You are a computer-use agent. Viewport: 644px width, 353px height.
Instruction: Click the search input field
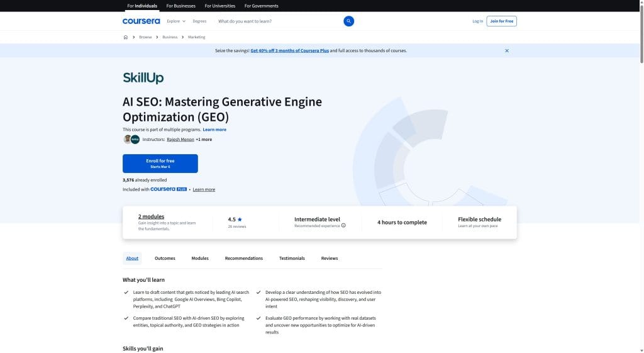[279, 21]
